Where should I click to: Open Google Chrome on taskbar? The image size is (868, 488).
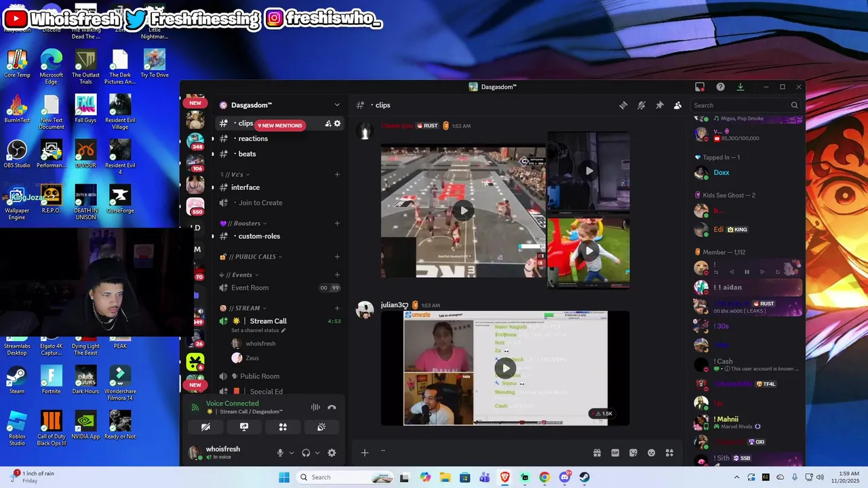click(545, 477)
